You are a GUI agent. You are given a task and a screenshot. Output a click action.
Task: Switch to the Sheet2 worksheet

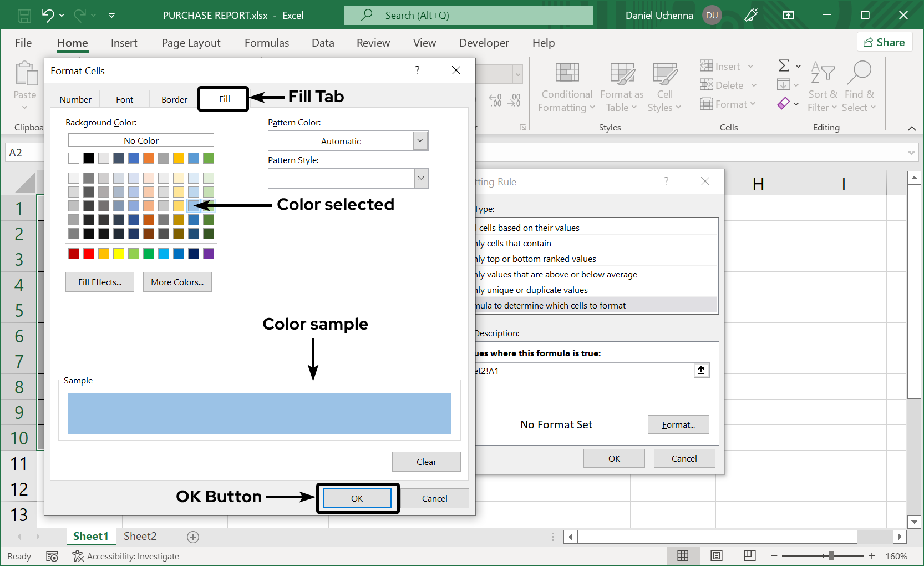coord(139,536)
